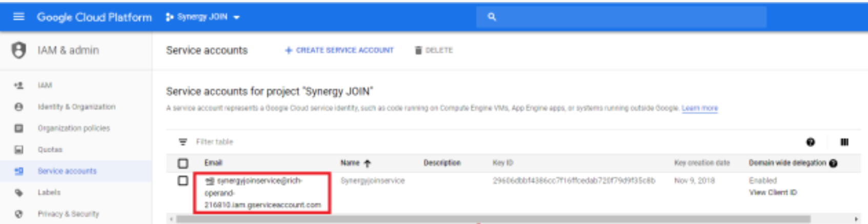Click the project hexagon icon beside Synergy JOIN
868x224 pixels.
tap(169, 17)
